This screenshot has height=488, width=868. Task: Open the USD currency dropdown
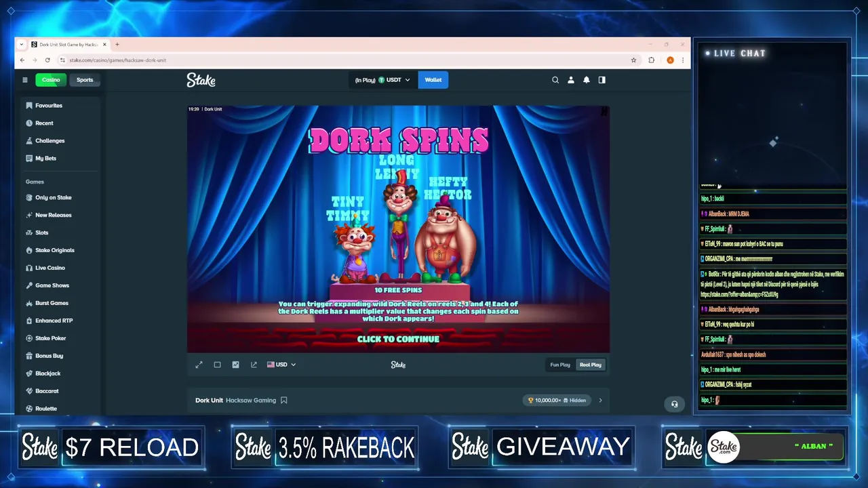281,365
